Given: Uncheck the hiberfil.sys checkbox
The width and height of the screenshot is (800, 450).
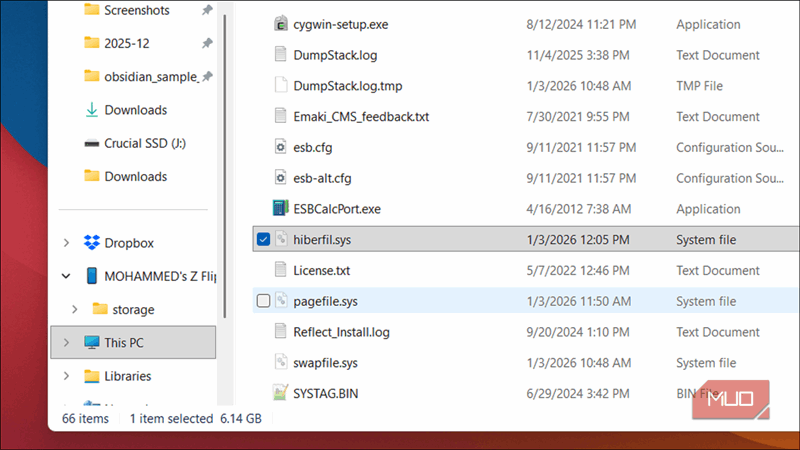Looking at the screenshot, I should click(x=263, y=239).
